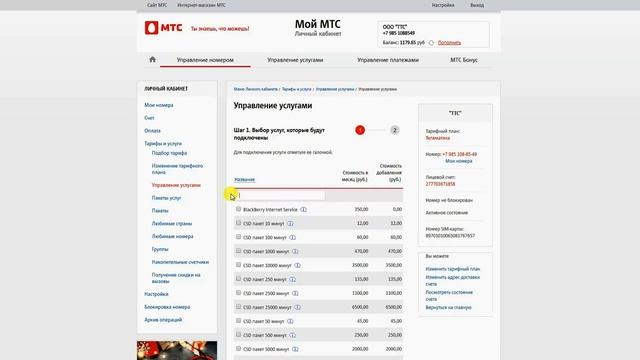Open the Управление номером tab
Image resolution: width=640 pixels, height=360 pixels.
pyautogui.click(x=205, y=60)
